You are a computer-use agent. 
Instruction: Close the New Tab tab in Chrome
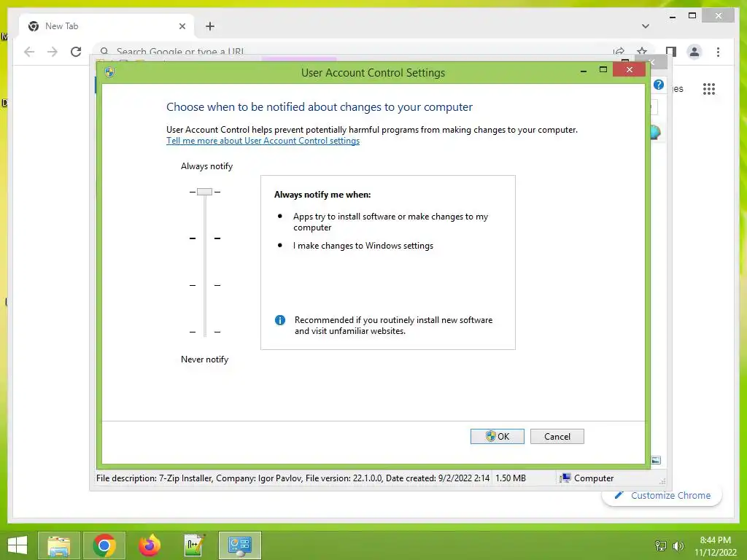182,26
